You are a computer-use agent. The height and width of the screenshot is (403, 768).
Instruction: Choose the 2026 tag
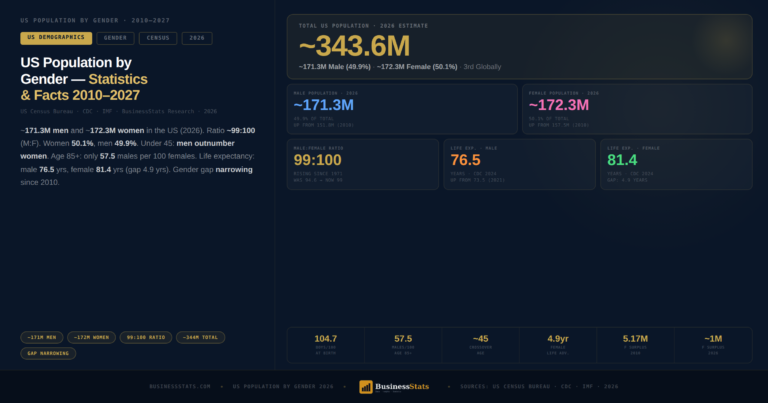pos(197,38)
